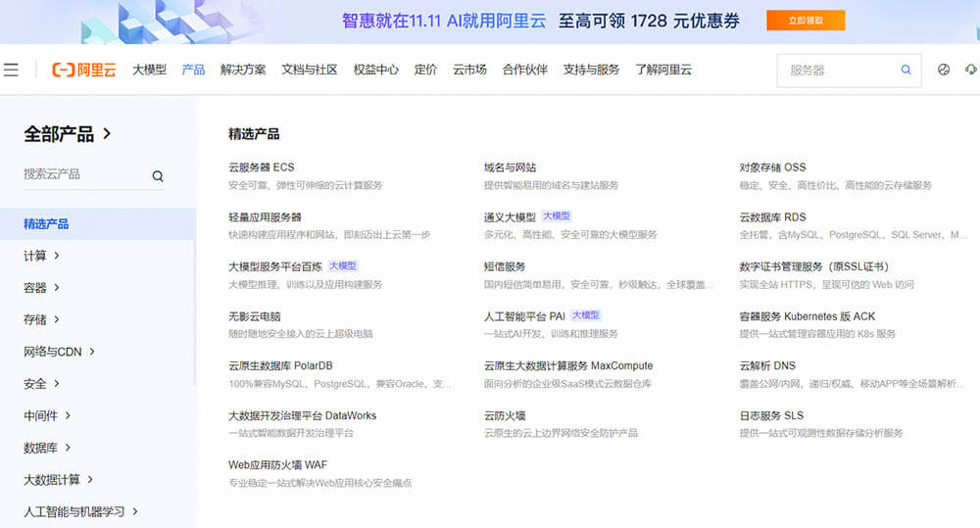Open the Web应用防火墙 WAF link

[277, 465]
